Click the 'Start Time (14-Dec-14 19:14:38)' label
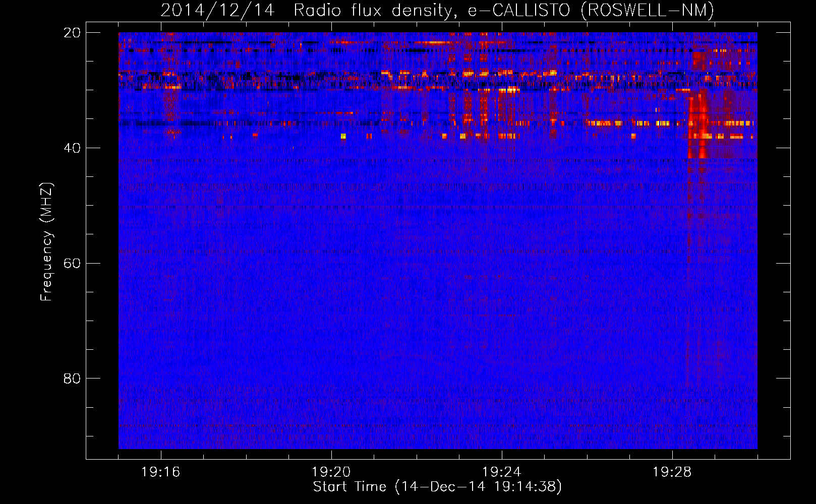This screenshot has width=816, height=504. point(437,487)
